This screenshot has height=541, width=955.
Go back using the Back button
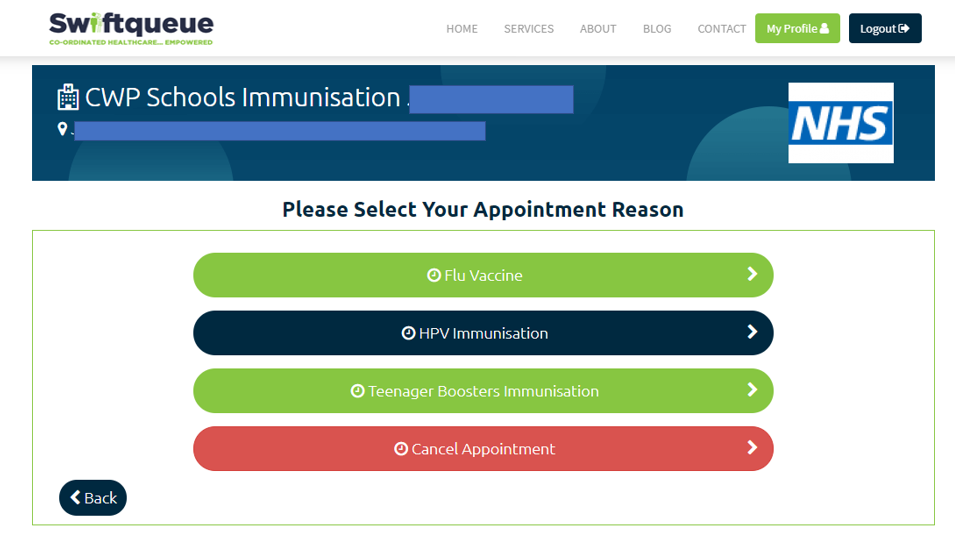[x=93, y=498]
